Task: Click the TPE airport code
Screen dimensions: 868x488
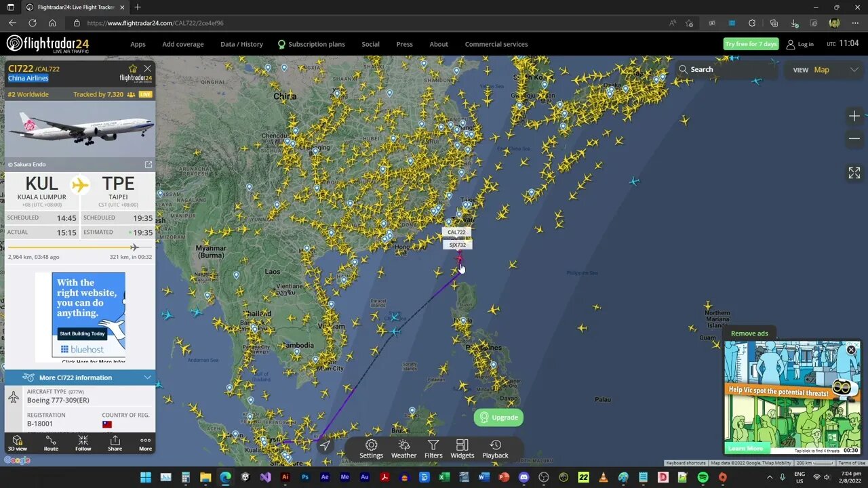Action: tap(118, 183)
